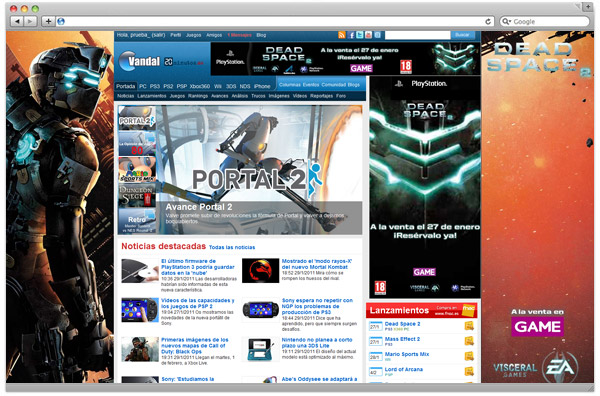Click the Todas las noticias link

232,248
